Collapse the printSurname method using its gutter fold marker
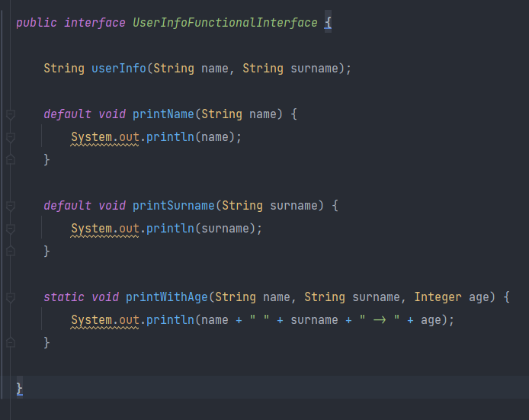Screen dimensions: 529x420 click(x=11, y=206)
